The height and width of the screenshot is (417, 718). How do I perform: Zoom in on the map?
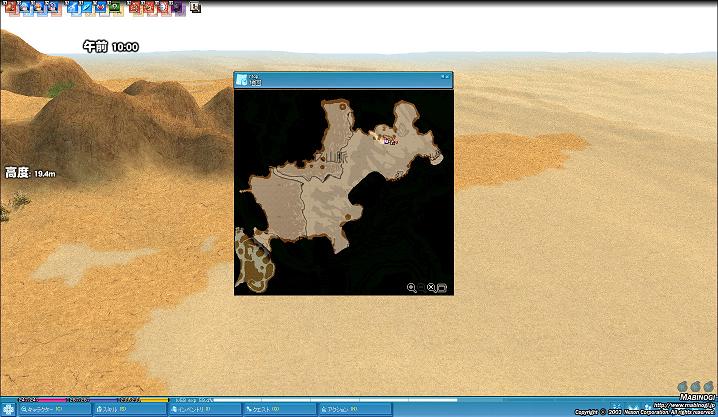[411, 287]
